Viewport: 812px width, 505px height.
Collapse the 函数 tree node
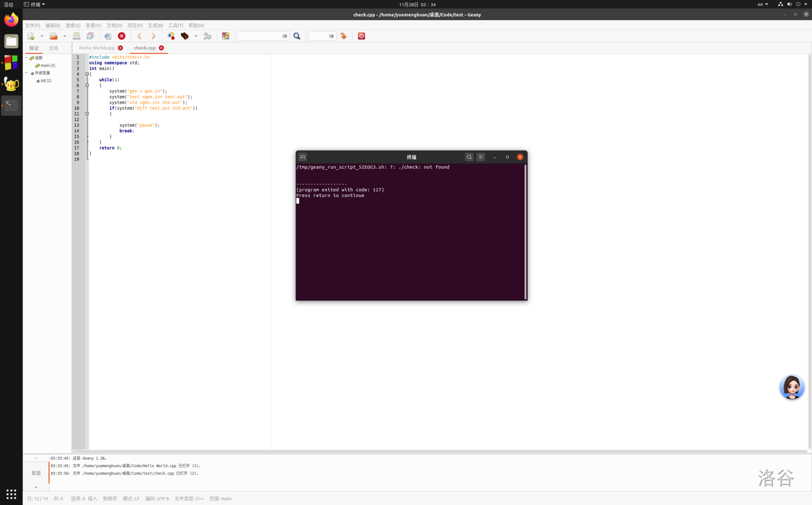point(27,58)
